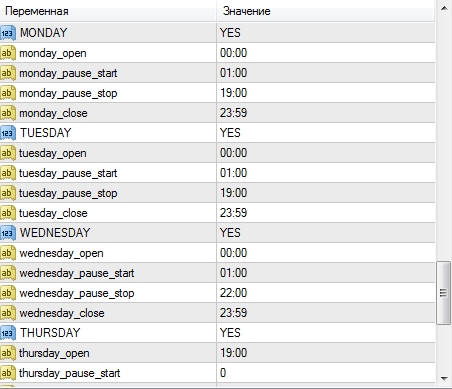The width and height of the screenshot is (452, 389).
Task: Click the TUESDAY integer-type icon
Action: point(8,133)
